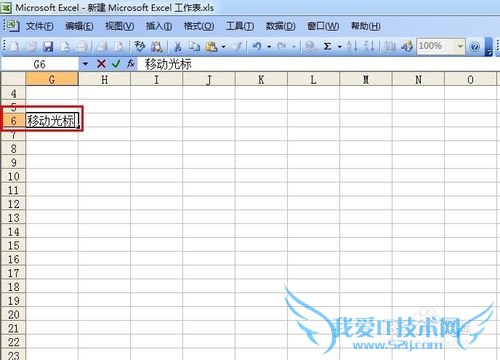
Task: Open the 工具(T) menu
Action: point(240,26)
